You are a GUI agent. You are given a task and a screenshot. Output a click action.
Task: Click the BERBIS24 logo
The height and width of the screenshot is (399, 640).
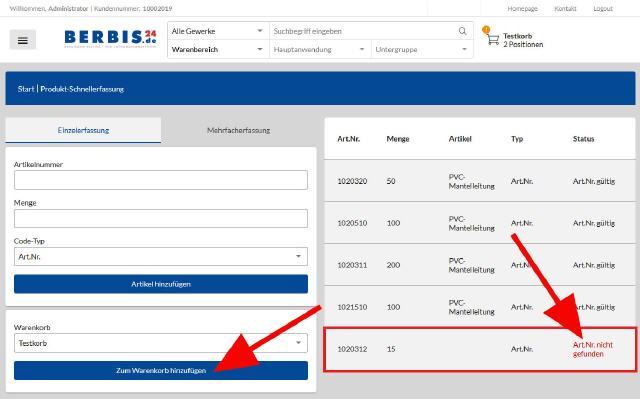110,38
